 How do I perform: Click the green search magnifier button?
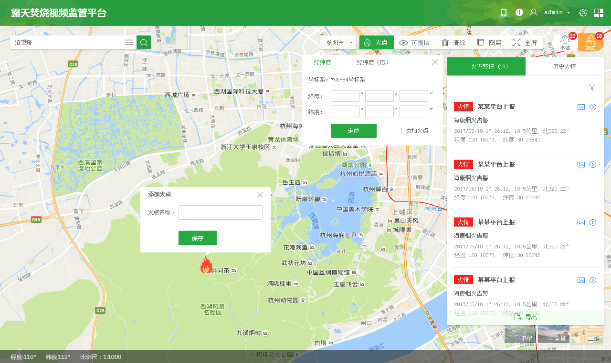[143, 42]
